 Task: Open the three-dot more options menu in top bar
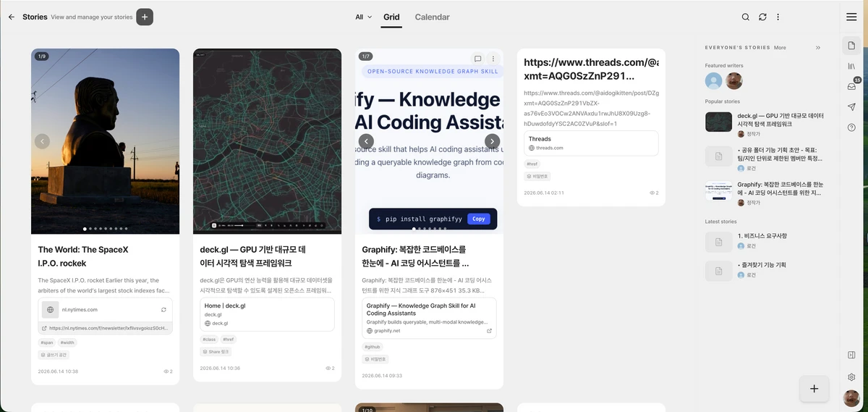[x=778, y=17]
